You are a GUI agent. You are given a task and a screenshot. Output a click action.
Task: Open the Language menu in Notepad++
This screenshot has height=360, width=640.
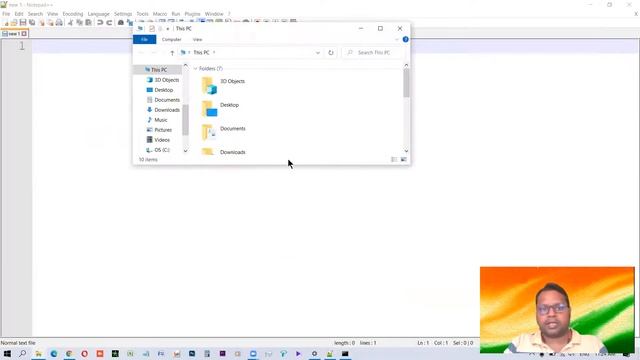click(98, 14)
